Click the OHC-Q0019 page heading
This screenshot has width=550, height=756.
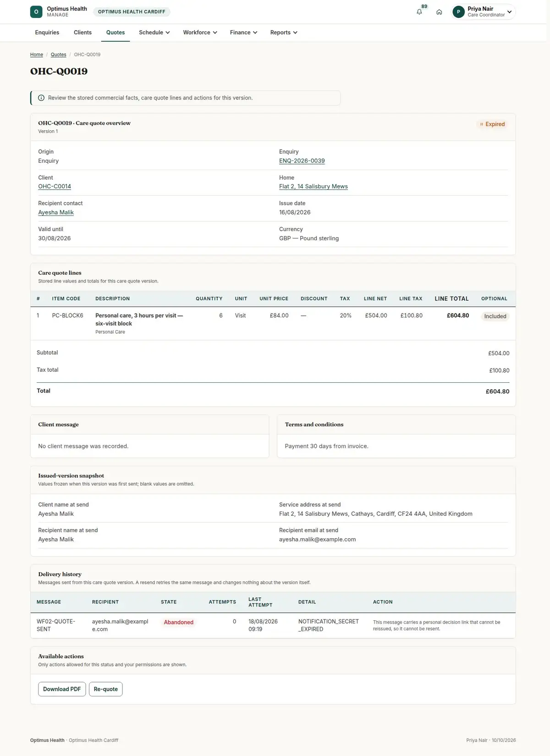(59, 72)
